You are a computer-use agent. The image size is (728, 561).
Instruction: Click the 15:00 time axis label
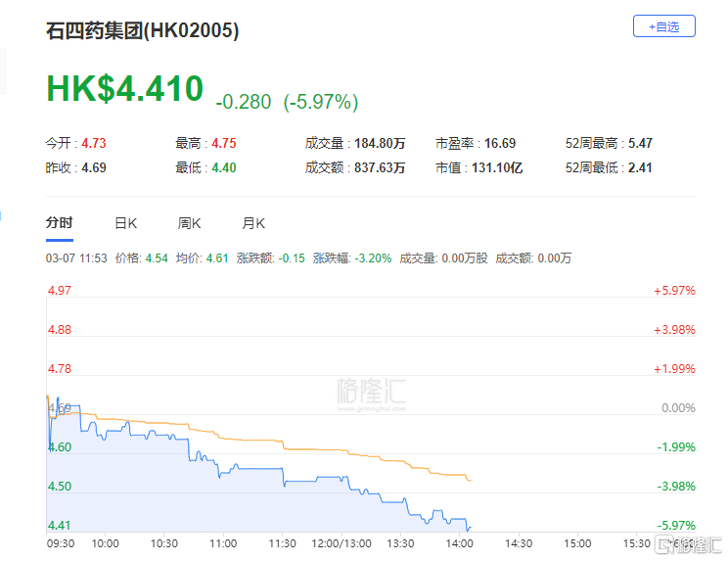(577, 543)
